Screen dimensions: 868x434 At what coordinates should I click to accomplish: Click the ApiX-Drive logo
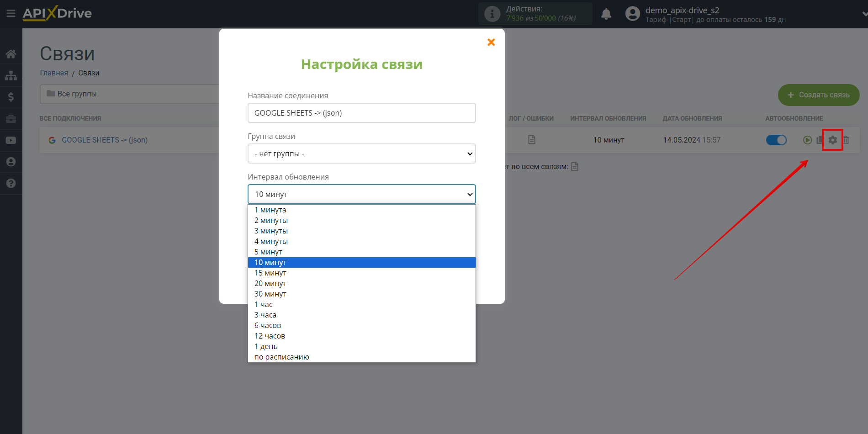pyautogui.click(x=57, y=13)
